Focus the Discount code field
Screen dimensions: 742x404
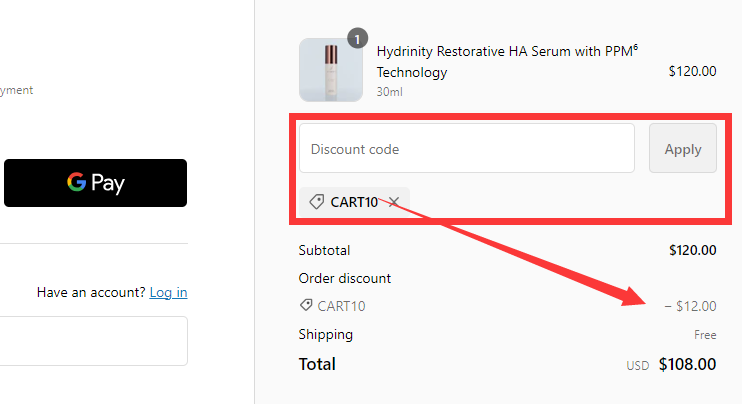[x=466, y=149]
